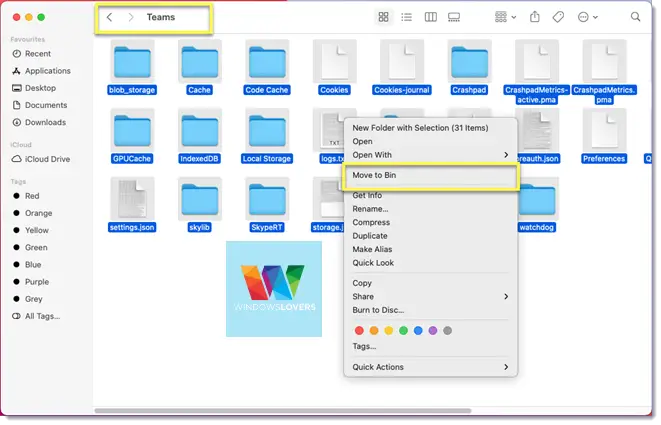
Task: Select the SkypeRT folder icon
Action: click(x=267, y=199)
